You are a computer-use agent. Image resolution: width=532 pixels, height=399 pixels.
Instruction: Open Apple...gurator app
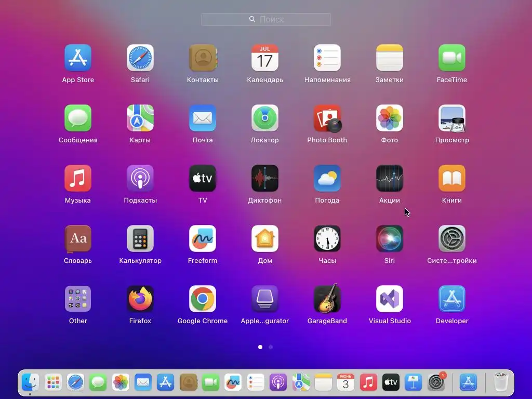tap(264, 299)
